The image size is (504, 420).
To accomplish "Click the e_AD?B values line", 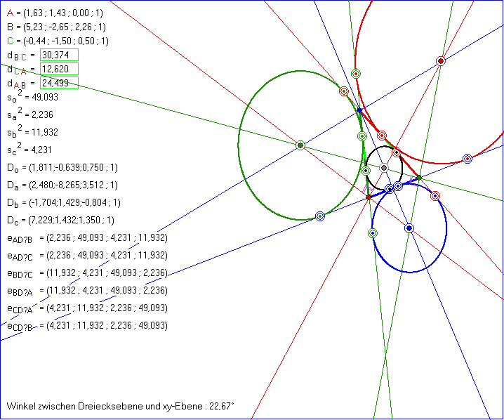I will pyautogui.click(x=88, y=238).
